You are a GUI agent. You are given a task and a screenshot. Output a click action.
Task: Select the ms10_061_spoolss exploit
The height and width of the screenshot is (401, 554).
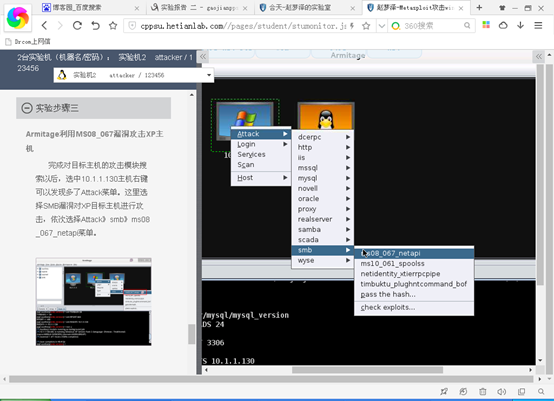(x=414, y=264)
